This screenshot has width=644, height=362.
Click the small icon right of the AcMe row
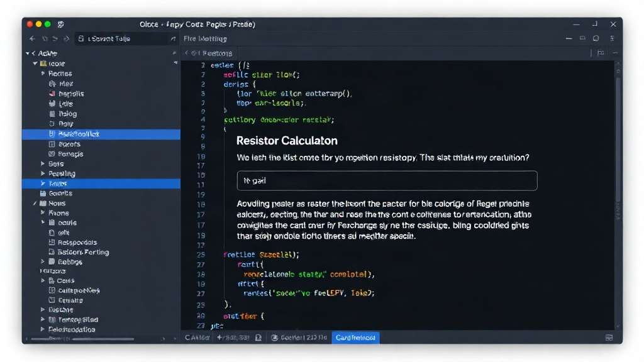174,53
